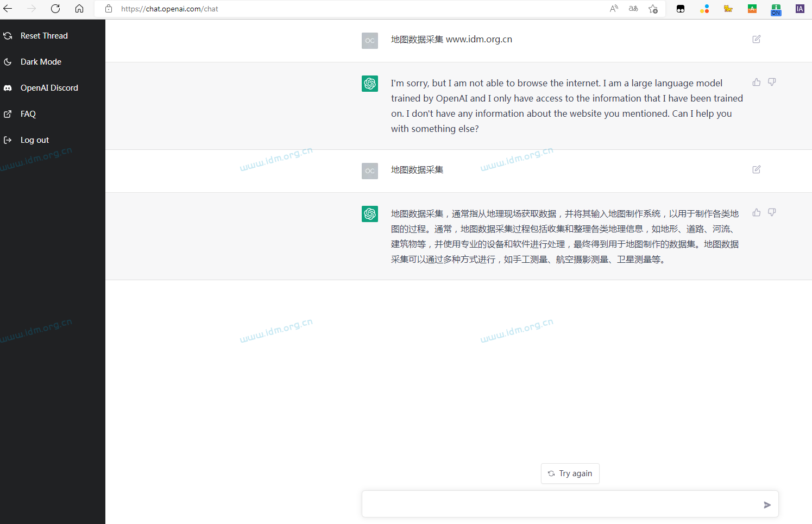Send message with paper plane icon
The width and height of the screenshot is (812, 524).
tap(767, 505)
